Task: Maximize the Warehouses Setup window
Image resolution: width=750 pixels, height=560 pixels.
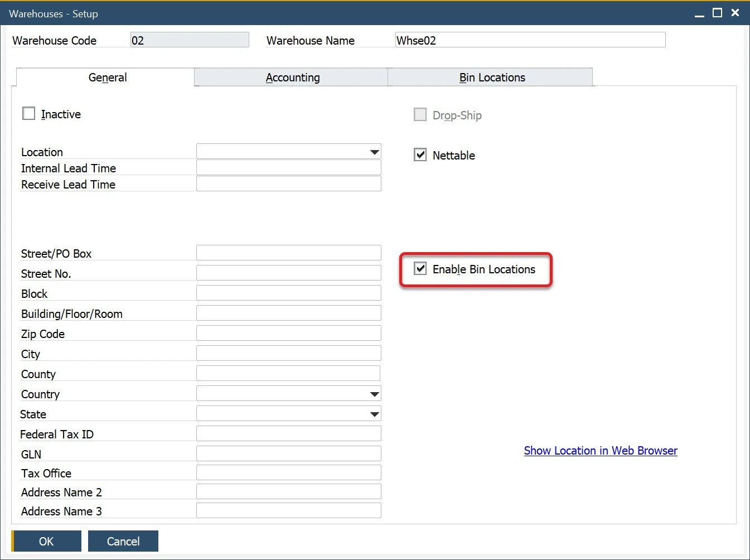Action: (717, 13)
